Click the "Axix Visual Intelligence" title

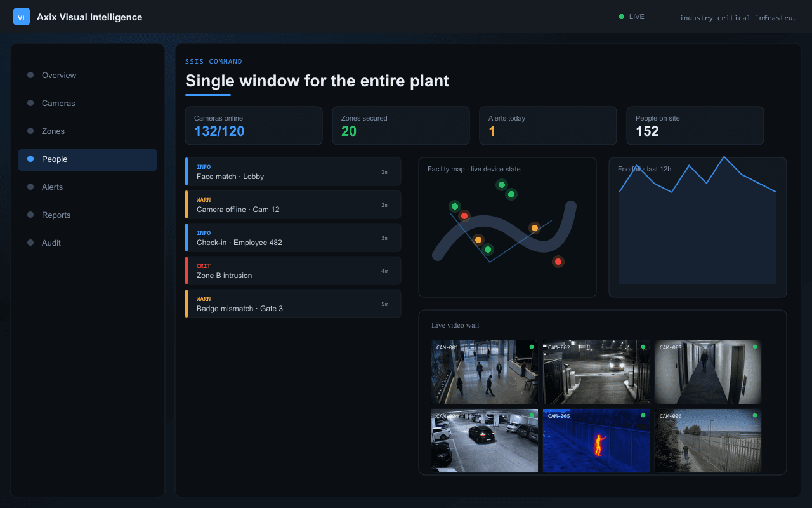(x=89, y=17)
